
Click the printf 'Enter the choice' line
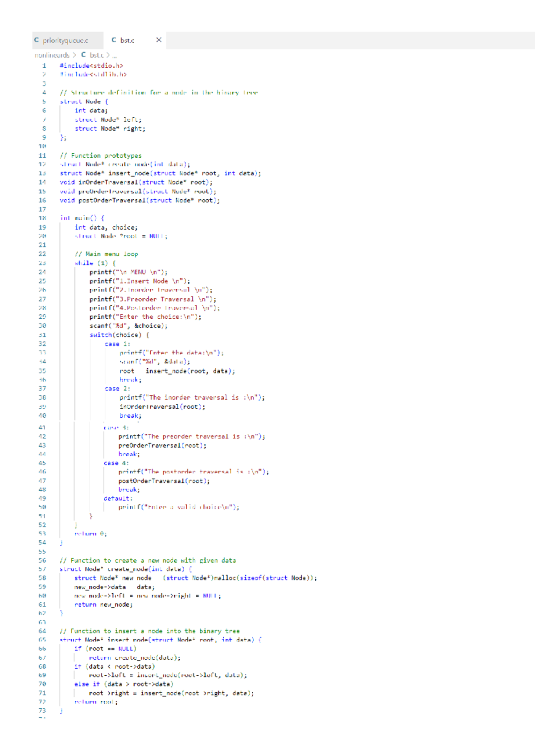coord(145,317)
